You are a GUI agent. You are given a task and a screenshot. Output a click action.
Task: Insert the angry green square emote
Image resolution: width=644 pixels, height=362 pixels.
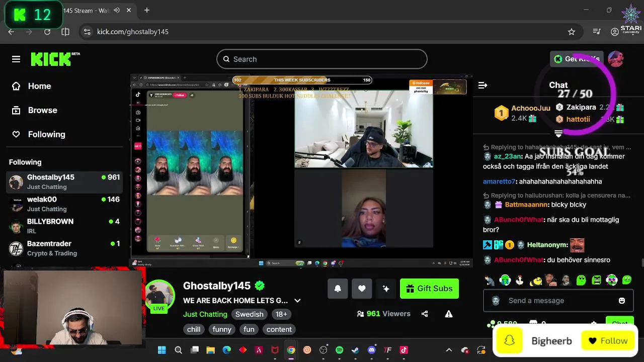[x=597, y=280]
